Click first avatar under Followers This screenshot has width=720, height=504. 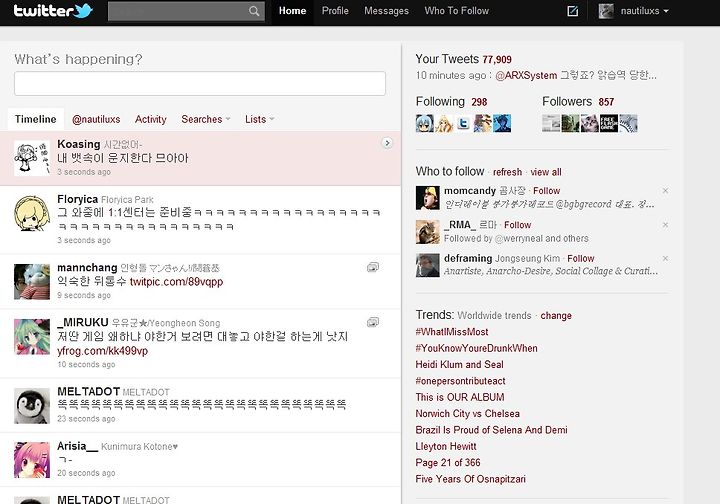coord(551,123)
